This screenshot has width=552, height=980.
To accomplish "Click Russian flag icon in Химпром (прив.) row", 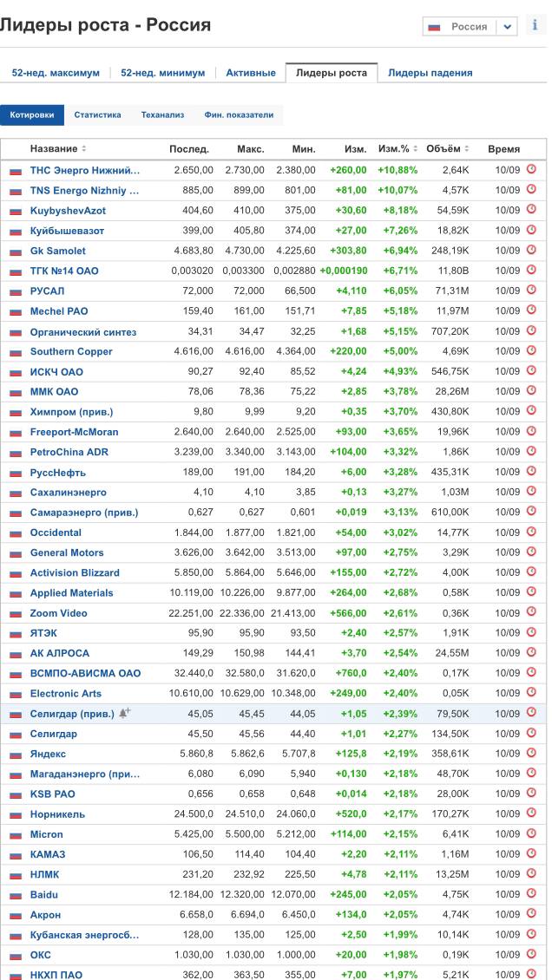I will click(16, 413).
